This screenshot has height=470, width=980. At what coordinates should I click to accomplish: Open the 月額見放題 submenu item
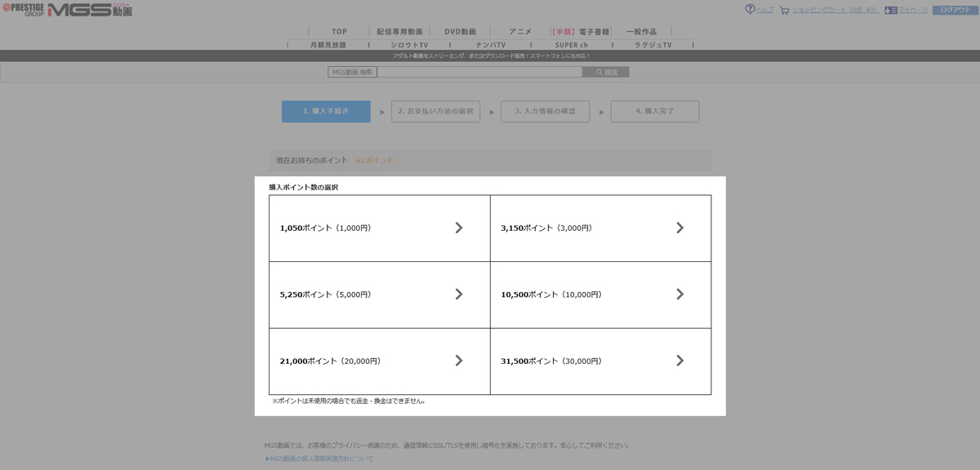(328, 45)
